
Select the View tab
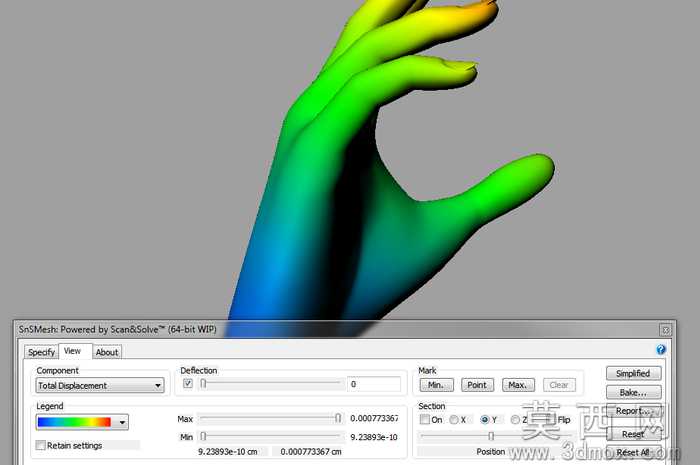(x=72, y=351)
